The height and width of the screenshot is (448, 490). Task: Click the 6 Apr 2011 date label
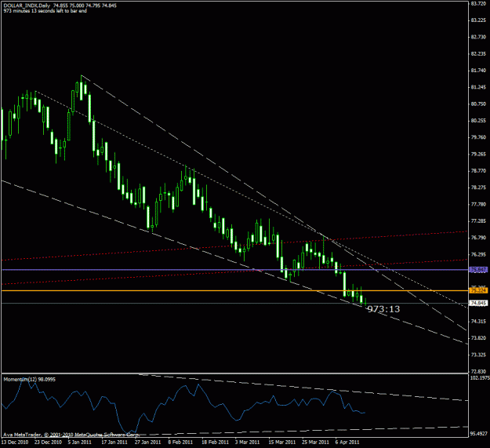(347, 442)
